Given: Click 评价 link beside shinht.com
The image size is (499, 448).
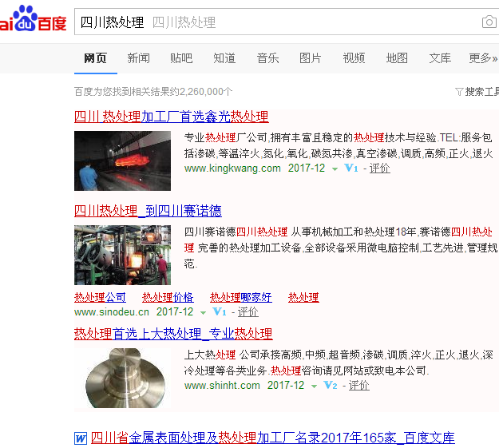Looking at the screenshot, I should coord(359,385).
